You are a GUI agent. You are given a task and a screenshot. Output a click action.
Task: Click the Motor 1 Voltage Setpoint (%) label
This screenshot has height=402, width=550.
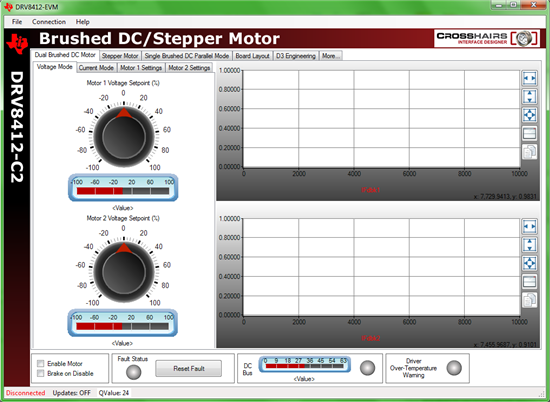(x=123, y=83)
